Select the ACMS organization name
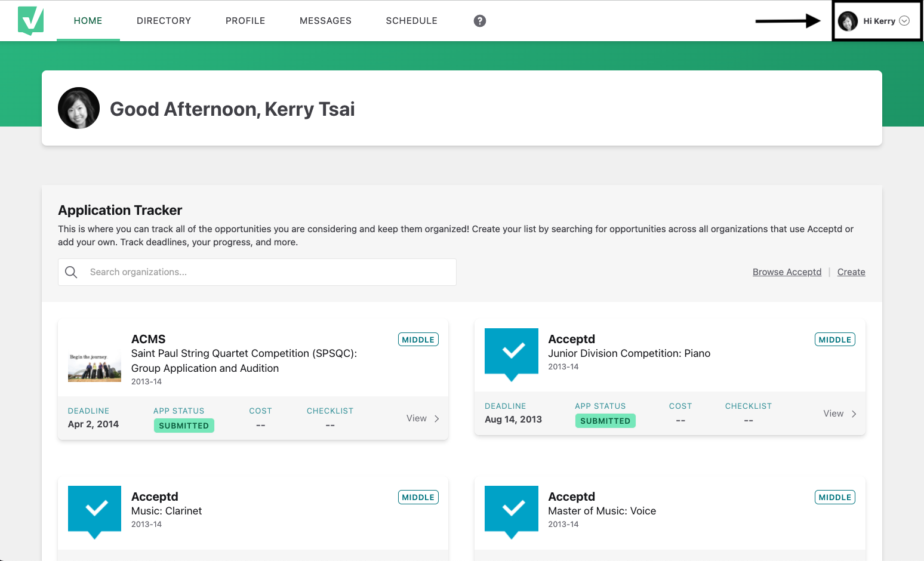Viewport: 924px width, 561px height. (x=149, y=339)
